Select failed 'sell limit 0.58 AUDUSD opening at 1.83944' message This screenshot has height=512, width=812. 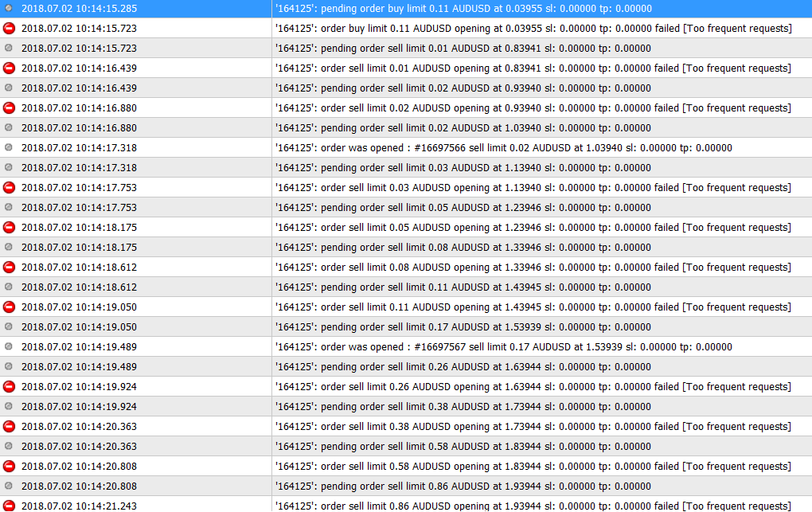pyautogui.click(x=533, y=467)
